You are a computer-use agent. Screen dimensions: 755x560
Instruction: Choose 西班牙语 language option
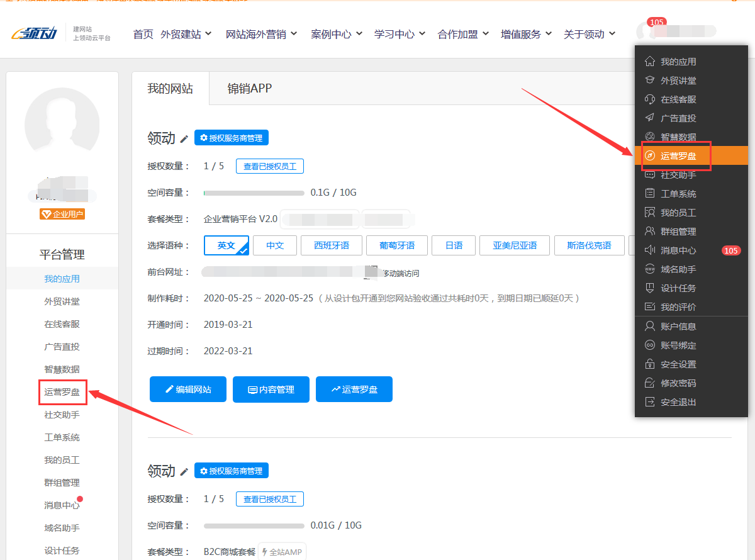click(331, 245)
